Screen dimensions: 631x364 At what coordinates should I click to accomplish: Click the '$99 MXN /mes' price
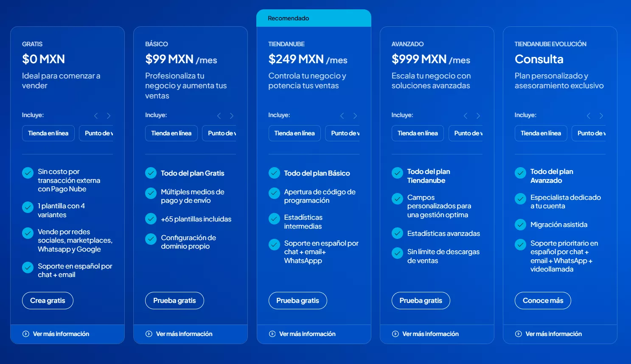(181, 59)
